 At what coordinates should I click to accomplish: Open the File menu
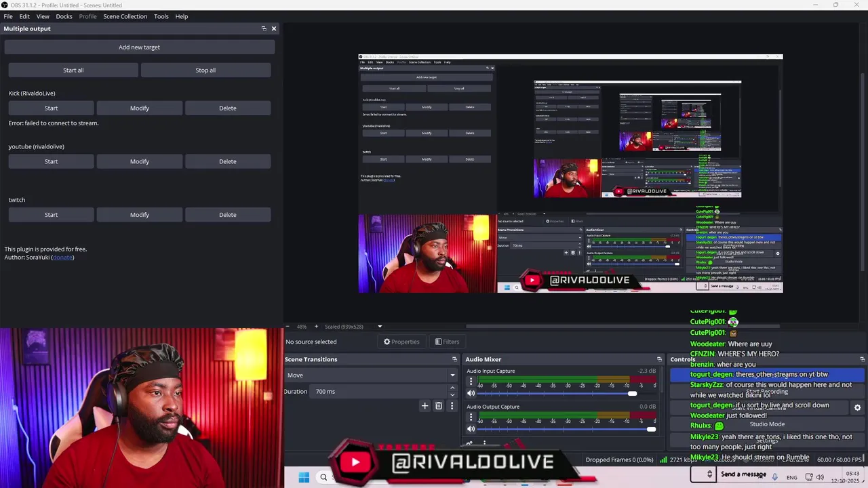click(8, 16)
